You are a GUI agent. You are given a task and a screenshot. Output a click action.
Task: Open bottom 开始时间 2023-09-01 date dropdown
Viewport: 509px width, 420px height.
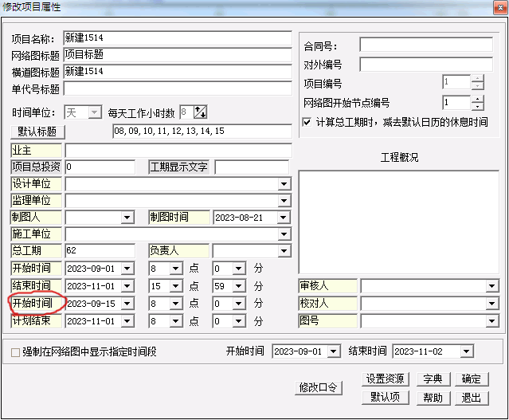tap(334, 351)
